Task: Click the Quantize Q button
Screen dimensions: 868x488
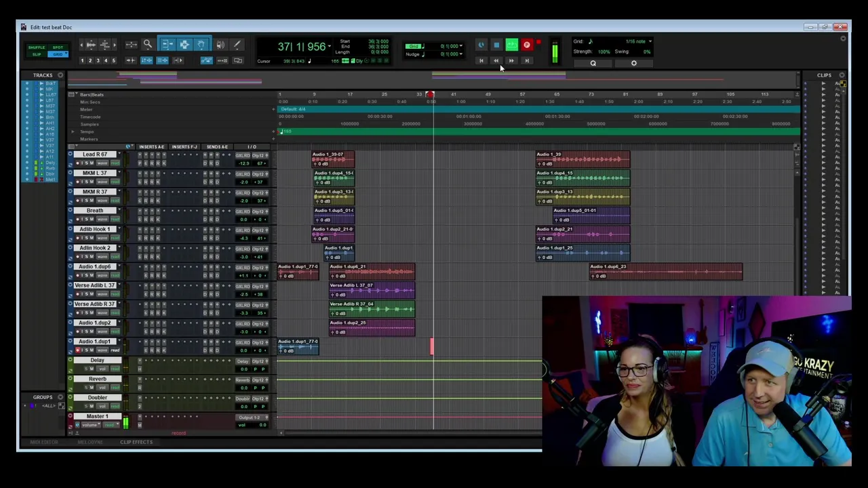Action: 593,64
